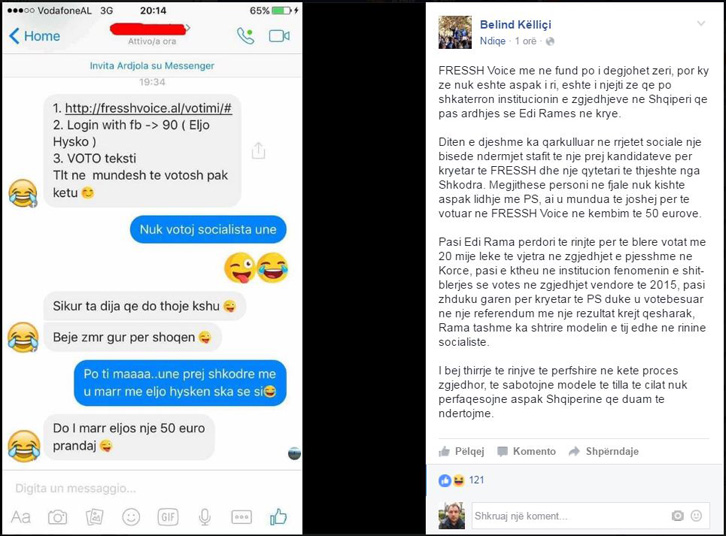Send a thumbs-up like in Messenger

(x=278, y=517)
